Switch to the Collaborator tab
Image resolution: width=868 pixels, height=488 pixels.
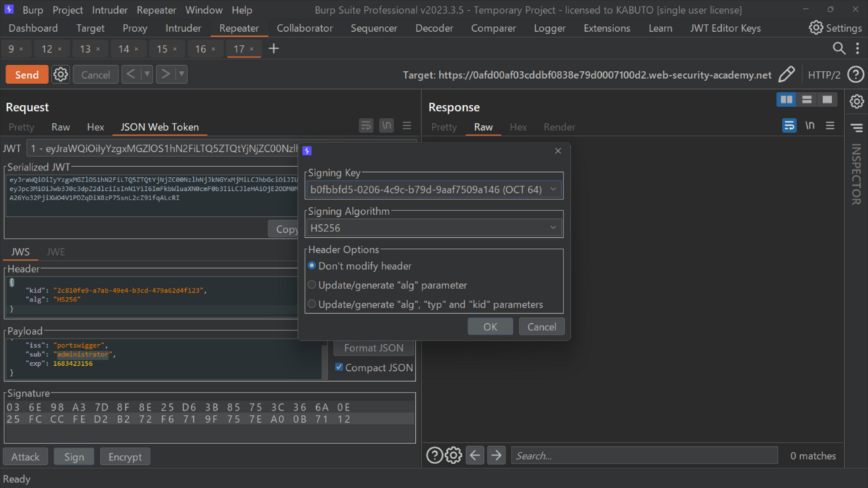pos(305,28)
